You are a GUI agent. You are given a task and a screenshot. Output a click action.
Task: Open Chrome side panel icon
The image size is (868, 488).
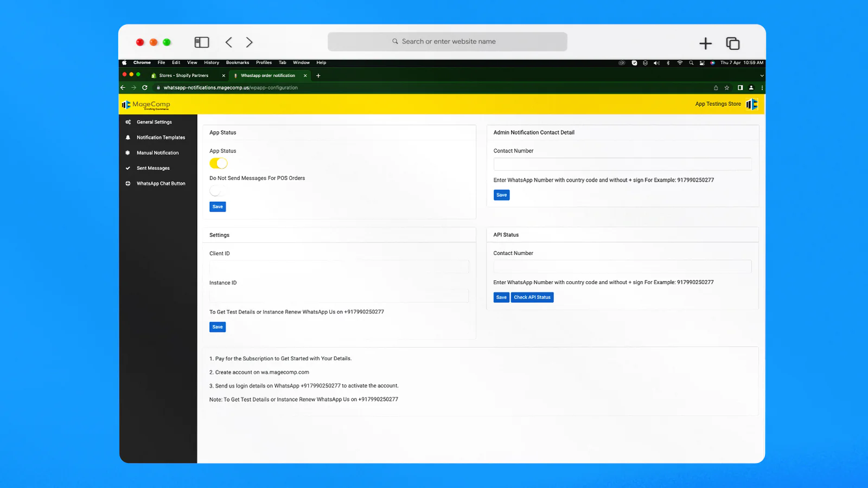click(740, 87)
